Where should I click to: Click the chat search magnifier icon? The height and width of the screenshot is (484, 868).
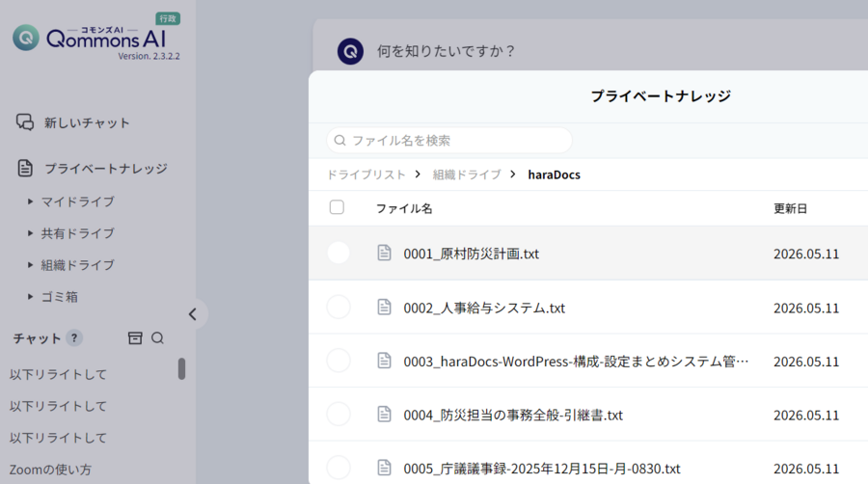(157, 338)
